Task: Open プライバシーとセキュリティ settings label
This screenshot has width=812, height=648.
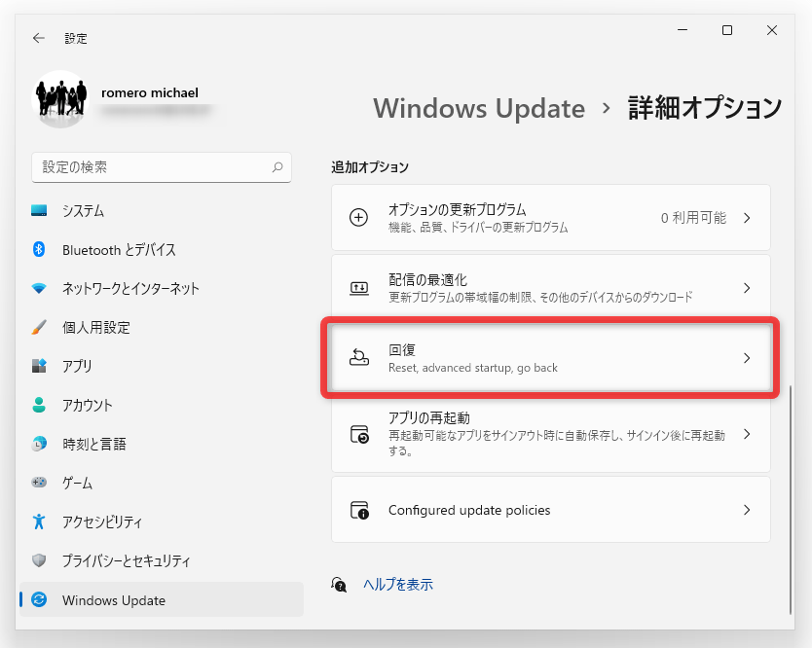Action: [127, 560]
